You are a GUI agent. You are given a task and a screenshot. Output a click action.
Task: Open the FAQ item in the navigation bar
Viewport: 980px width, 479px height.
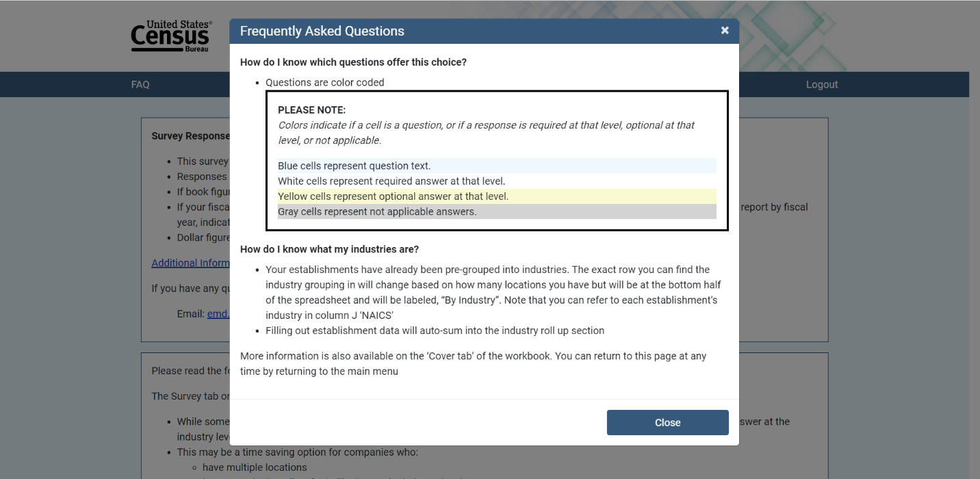140,85
